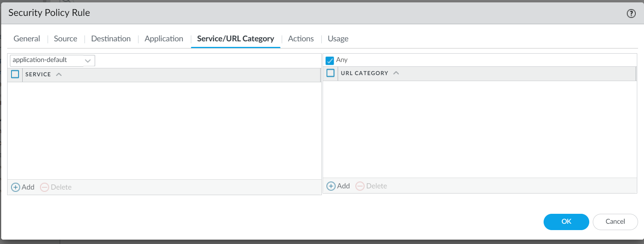Screen dimensions: 644x244
Task: Uncheck the Any URL category checkbox
Action: [330, 60]
